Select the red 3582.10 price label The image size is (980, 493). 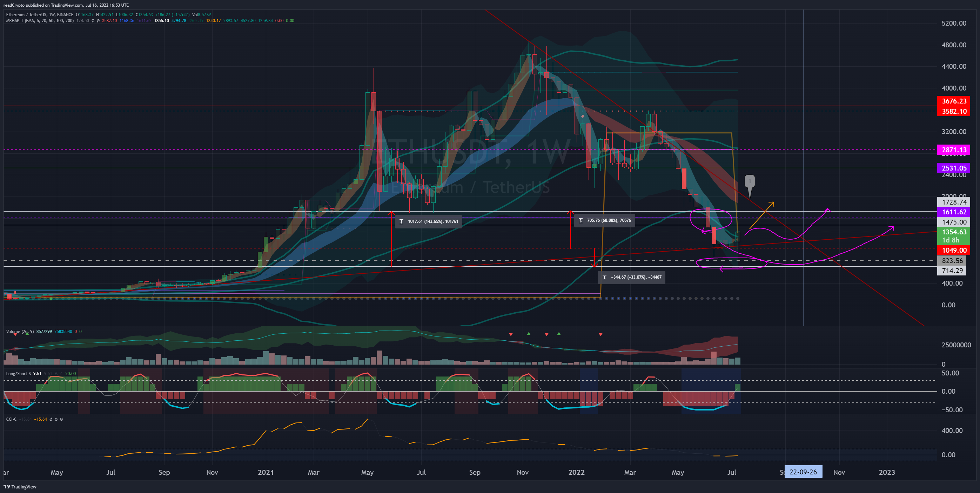pos(953,112)
